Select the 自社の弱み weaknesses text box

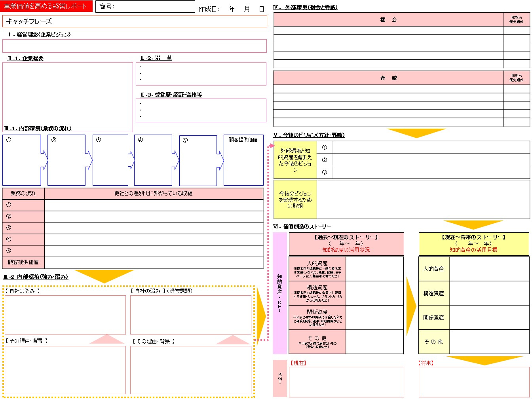[191, 315]
